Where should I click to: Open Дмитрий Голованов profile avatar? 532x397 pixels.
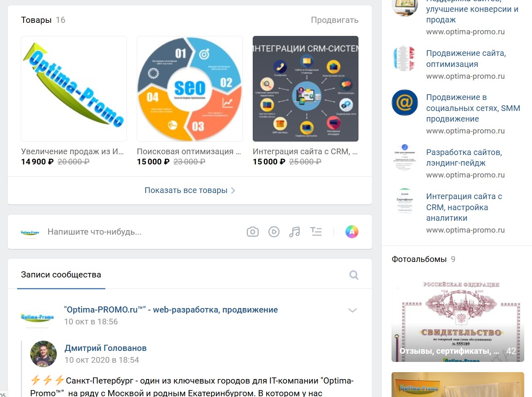click(x=43, y=354)
